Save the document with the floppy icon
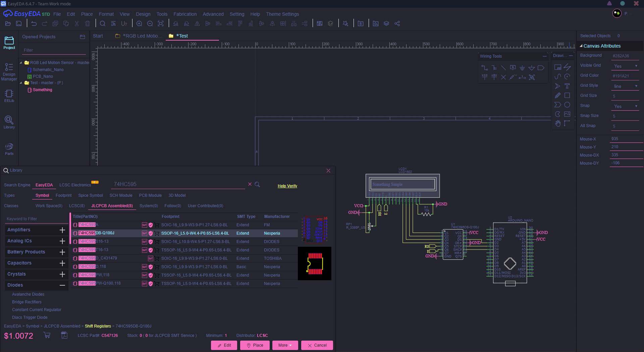This screenshot has height=352, width=644. point(19,23)
